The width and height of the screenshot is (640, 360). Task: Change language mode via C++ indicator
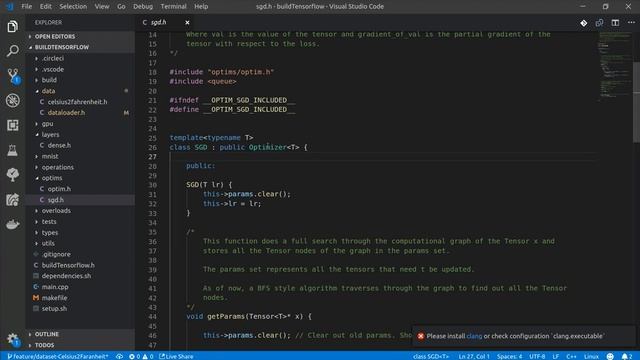point(571,356)
